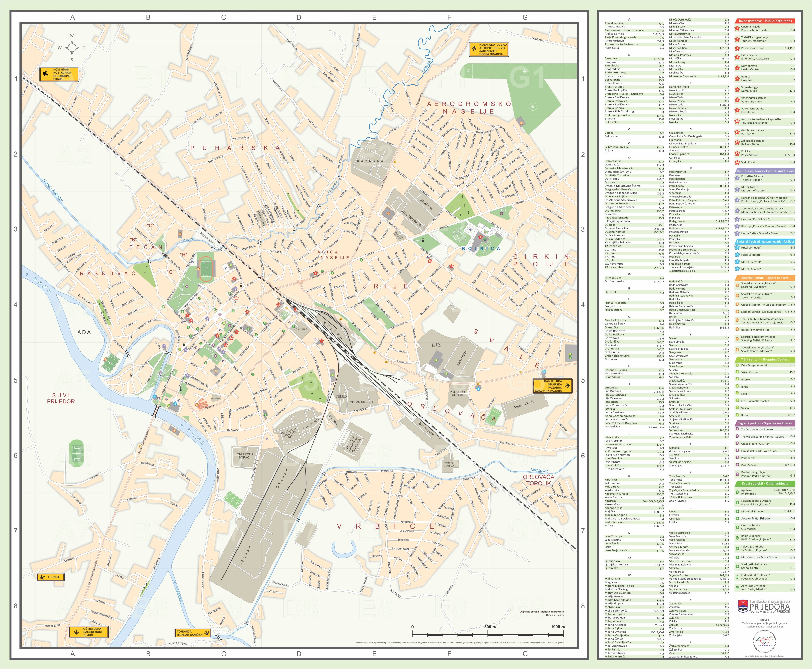The image size is (812, 669).
Task: Click the purple star Museum of Kozara icon
Action: pos(737,189)
